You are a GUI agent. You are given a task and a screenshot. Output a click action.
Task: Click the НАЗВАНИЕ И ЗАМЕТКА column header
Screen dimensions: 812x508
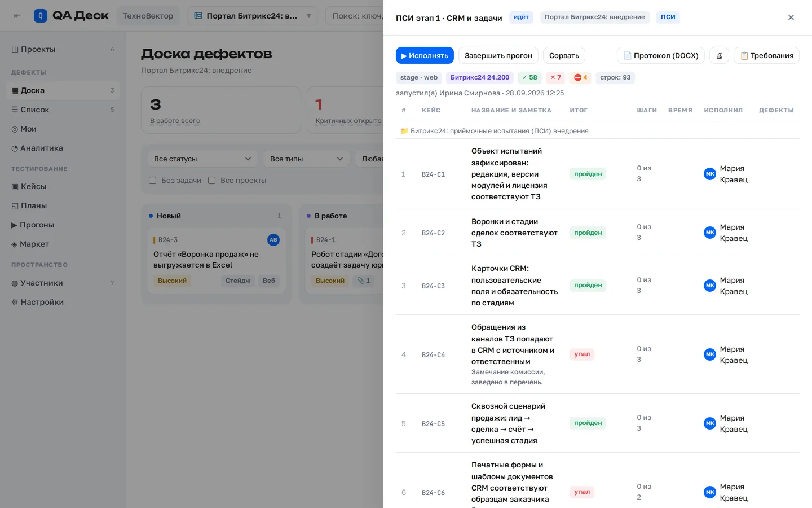511,111
